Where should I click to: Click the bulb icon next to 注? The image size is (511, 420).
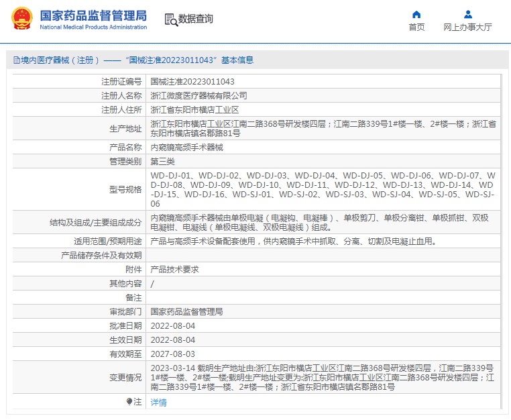pos(129,402)
